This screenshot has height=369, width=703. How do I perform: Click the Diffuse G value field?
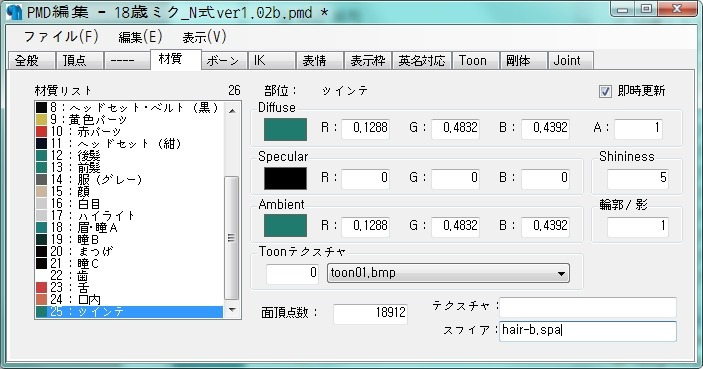point(456,129)
